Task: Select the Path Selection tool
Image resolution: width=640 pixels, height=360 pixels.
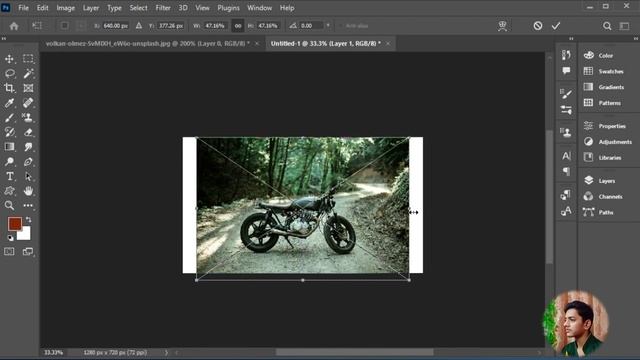Action: coord(28,176)
